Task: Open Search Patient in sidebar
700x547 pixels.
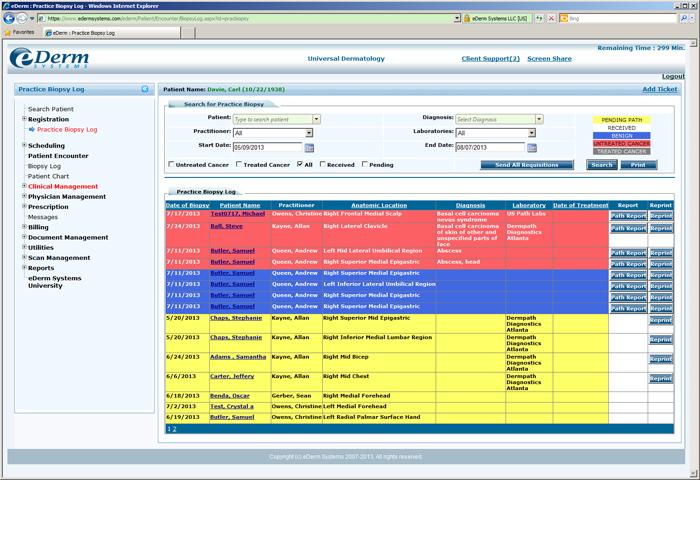Action: [x=51, y=109]
